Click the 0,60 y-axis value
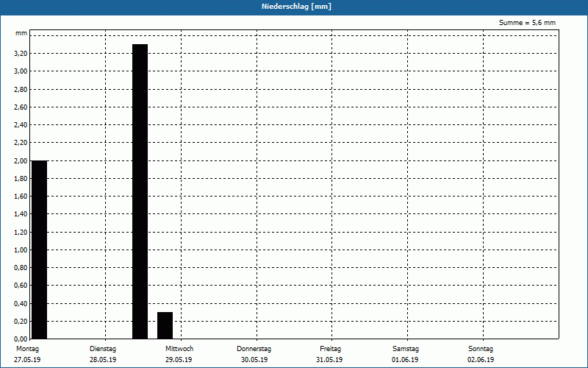 point(21,286)
